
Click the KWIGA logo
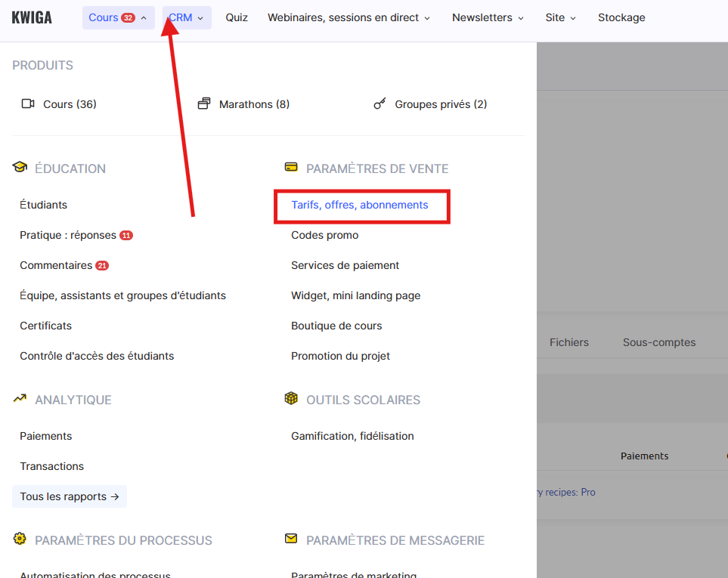point(32,17)
